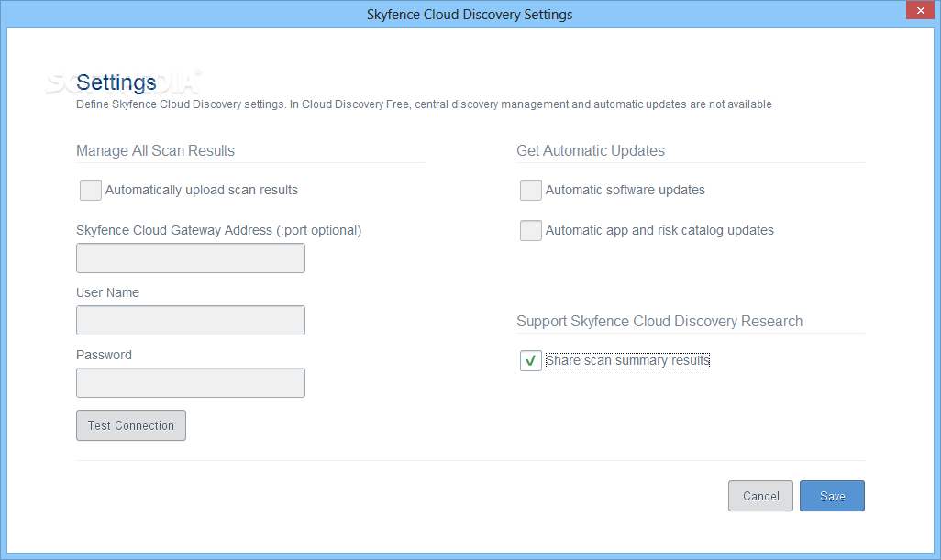Click the window title 'Skyfence Cloud Discovery Settings'
Viewport: 941px width, 560px height.
(470, 15)
